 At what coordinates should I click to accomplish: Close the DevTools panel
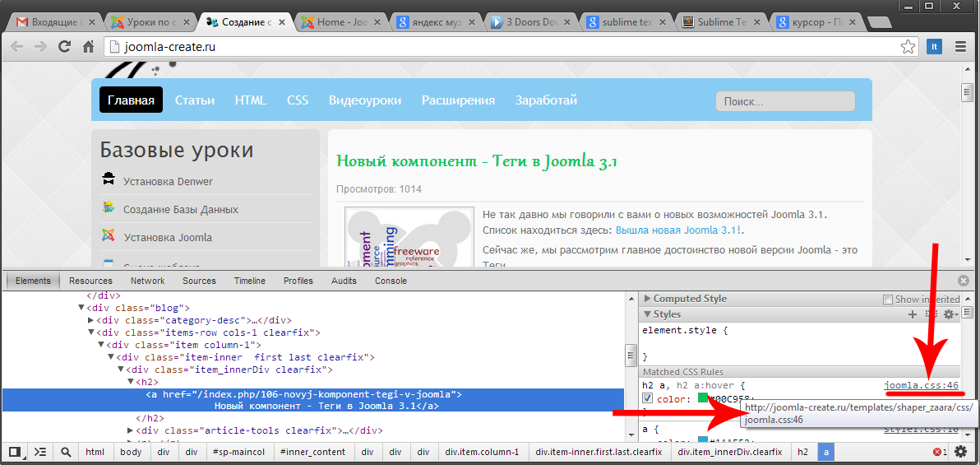tap(964, 281)
